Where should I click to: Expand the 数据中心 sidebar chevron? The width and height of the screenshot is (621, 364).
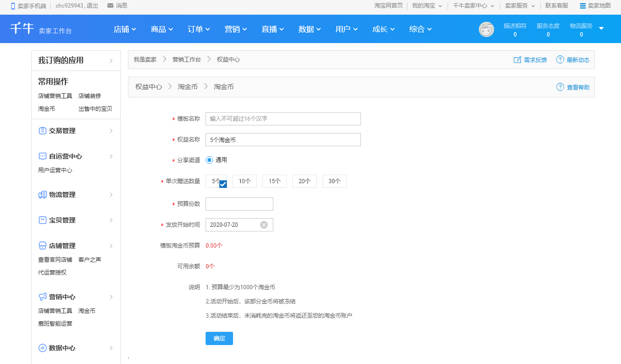[111, 348]
